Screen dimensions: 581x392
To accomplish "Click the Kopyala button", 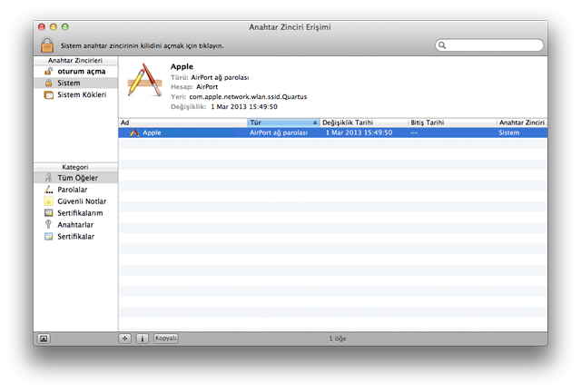I will coord(166,338).
